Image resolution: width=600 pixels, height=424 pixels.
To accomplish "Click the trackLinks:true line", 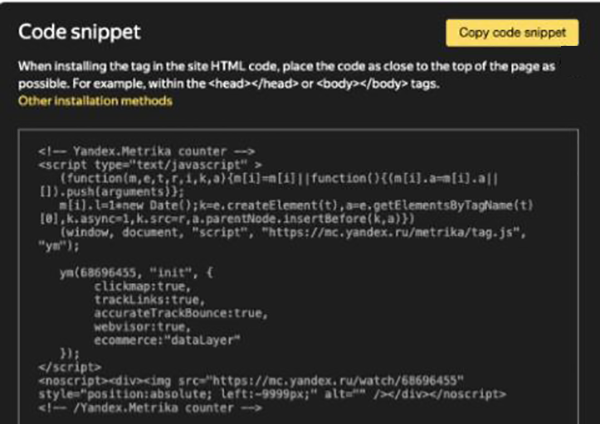I will click(150, 300).
